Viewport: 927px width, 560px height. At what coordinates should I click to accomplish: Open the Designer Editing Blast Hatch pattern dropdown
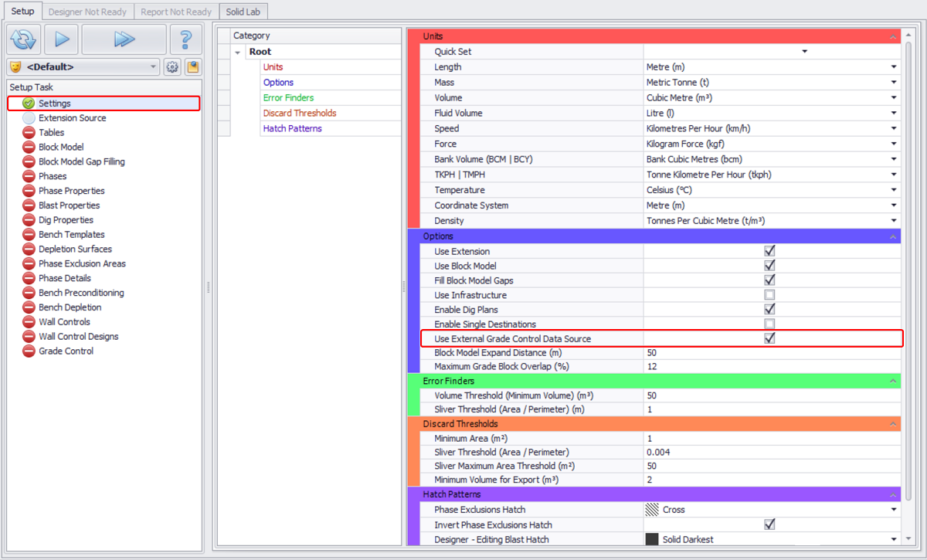(893, 539)
